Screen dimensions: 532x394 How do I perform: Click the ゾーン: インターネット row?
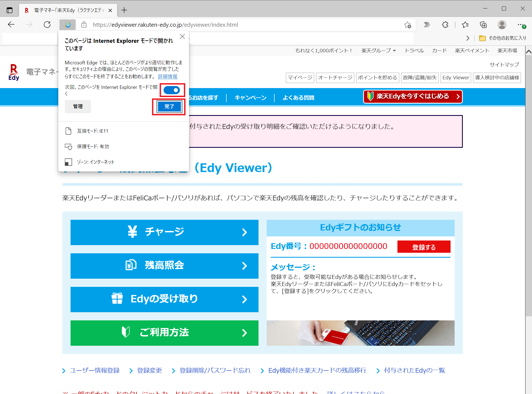124,162
